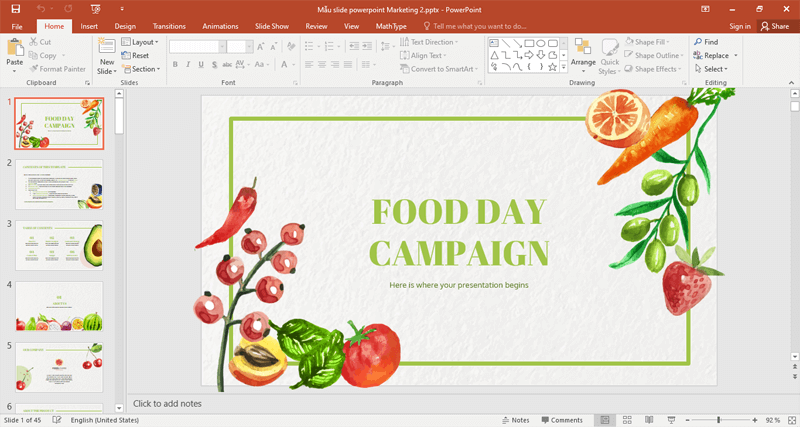The height and width of the screenshot is (427, 800).
Task: Click the zoom slider in status bar
Action: click(x=720, y=420)
